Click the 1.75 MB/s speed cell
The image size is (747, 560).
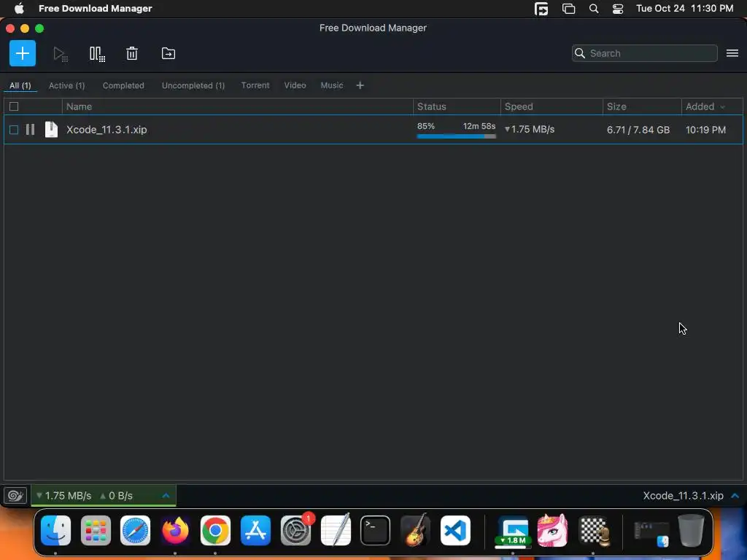click(x=530, y=130)
